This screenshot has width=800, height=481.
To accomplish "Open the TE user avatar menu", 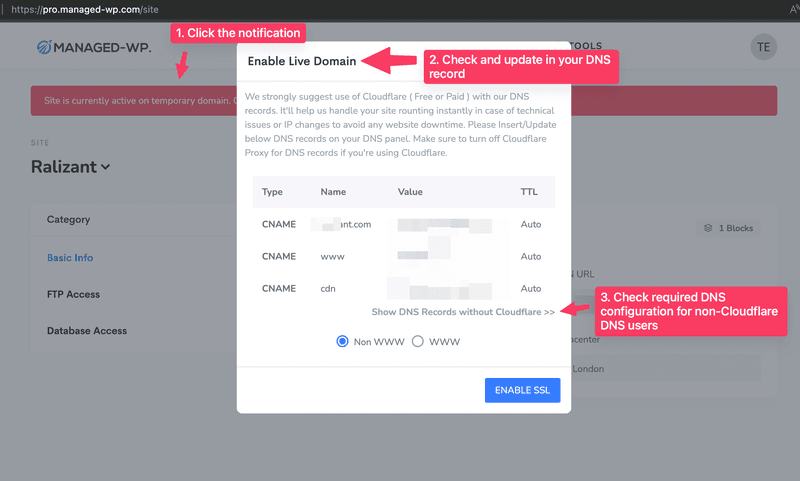I will (x=763, y=47).
